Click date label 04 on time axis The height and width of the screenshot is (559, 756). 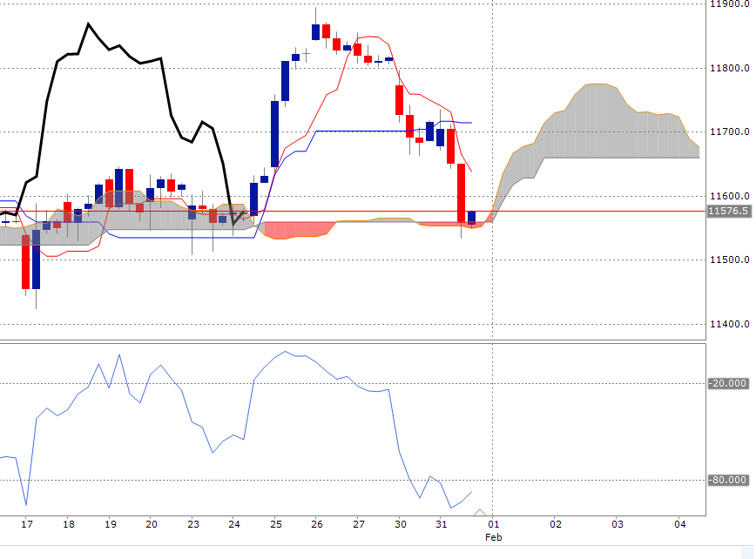[x=680, y=524]
